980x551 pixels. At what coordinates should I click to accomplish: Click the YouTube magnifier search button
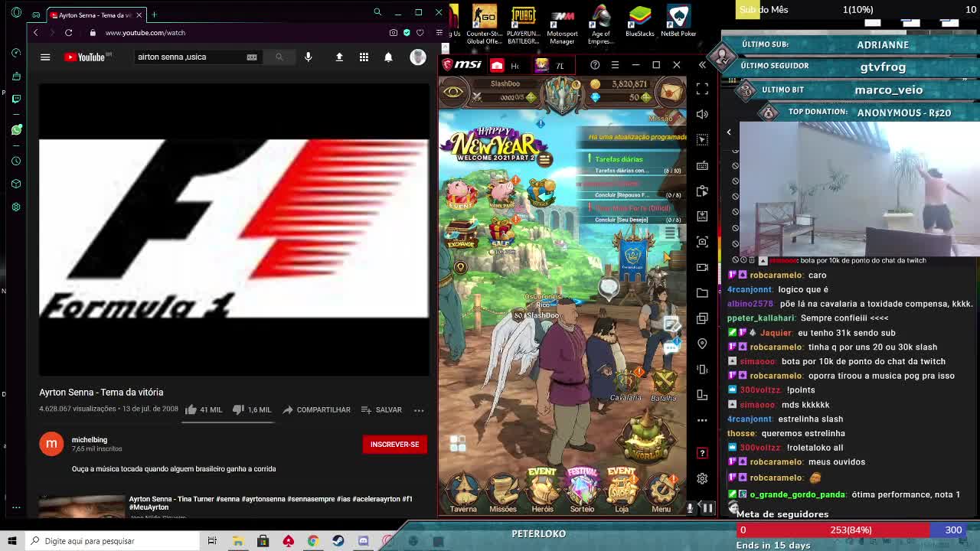[279, 57]
